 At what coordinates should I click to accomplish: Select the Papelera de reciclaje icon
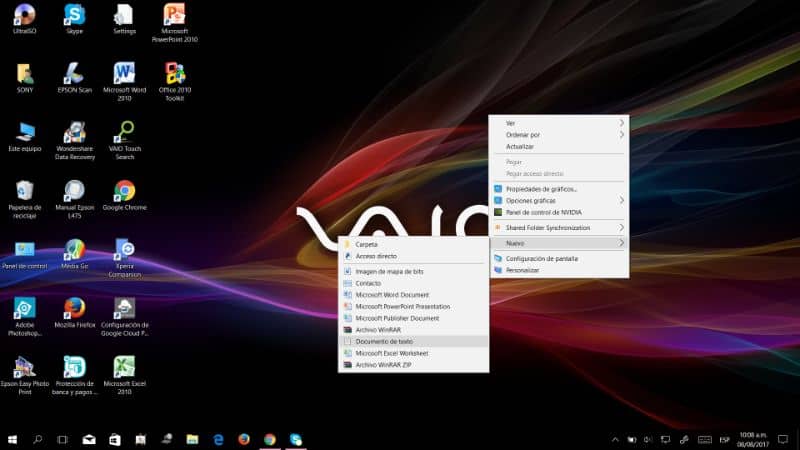[x=24, y=199]
